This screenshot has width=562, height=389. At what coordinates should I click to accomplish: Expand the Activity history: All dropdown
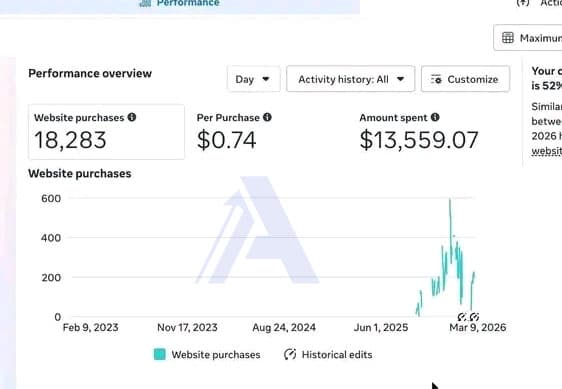[x=351, y=79]
